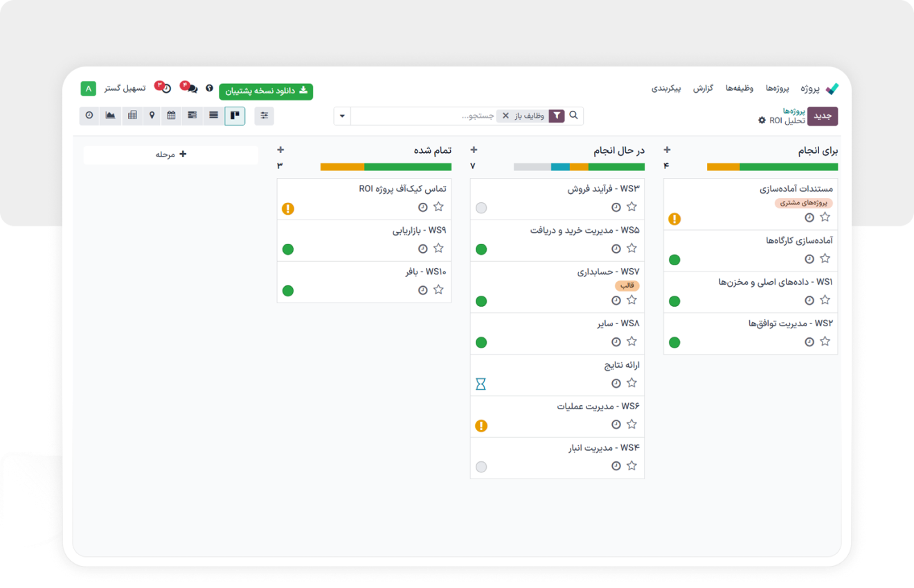This screenshot has width=914, height=588.
Task: Star the تماس کیک‌آف پروژه ROI task
Action: [x=438, y=206]
